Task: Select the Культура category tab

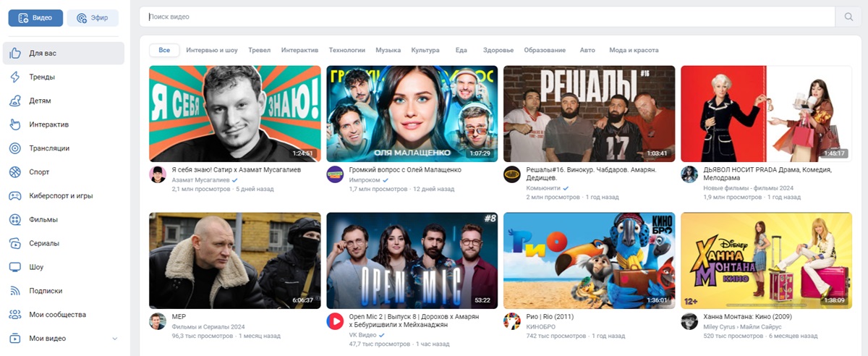Action: pyautogui.click(x=425, y=51)
